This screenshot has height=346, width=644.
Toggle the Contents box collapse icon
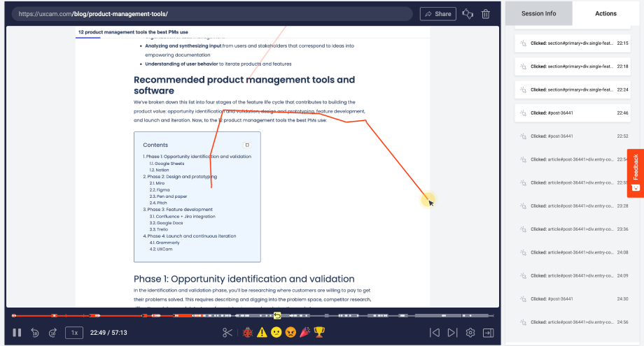[x=247, y=145]
